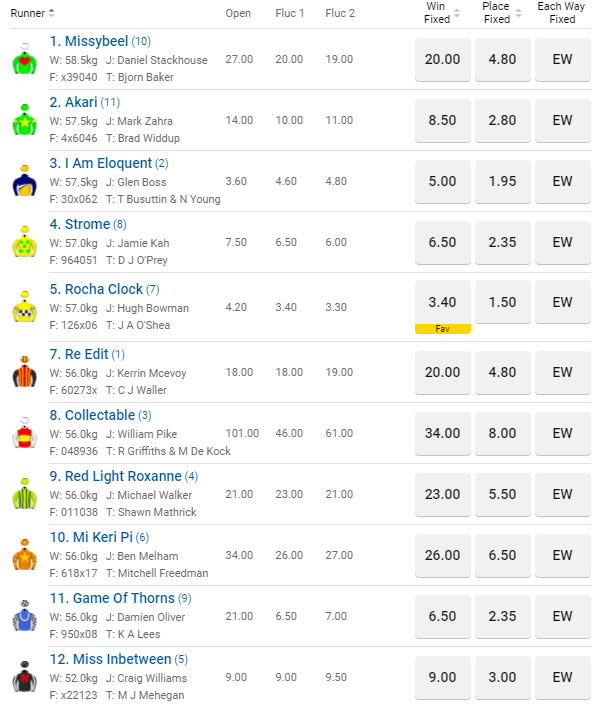600x705 pixels.
Task: Sort by Win Fixed column arrows
Action: (x=457, y=13)
